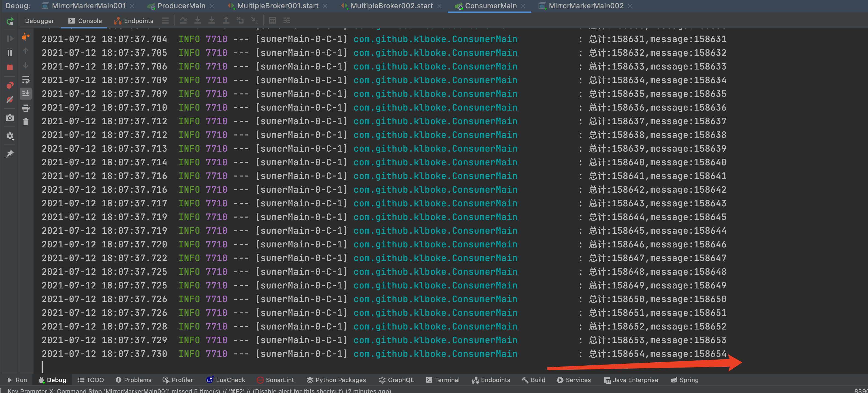This screenshot has height=393, width=868.
Task: Stop the process with the red square
Action: pos(10,67)
